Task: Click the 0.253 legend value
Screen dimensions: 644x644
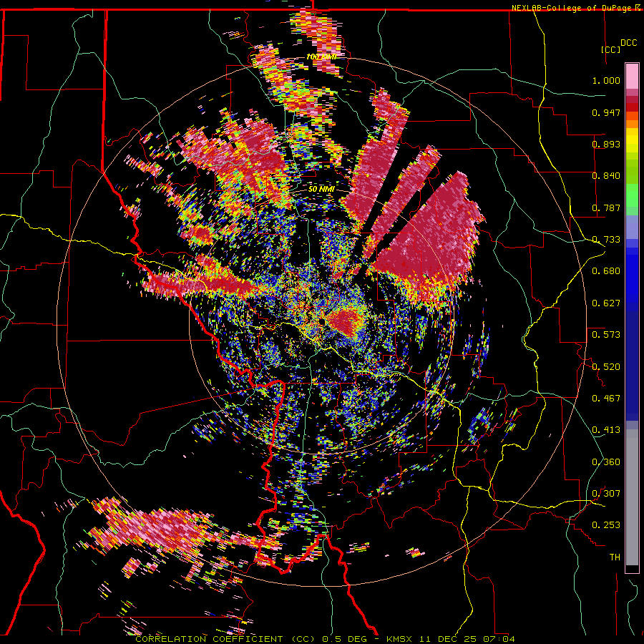Action: (606, 525)
